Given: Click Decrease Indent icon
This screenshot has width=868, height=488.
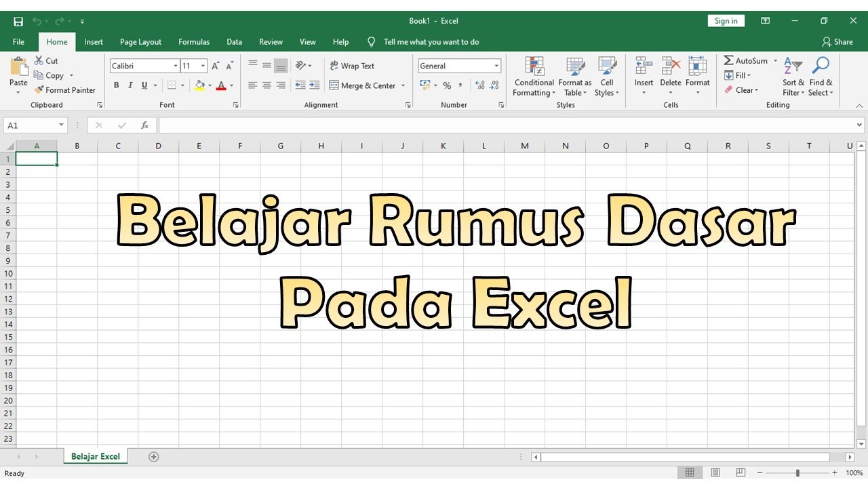Looking at the screenshot, I should click(x=300, y=85).
